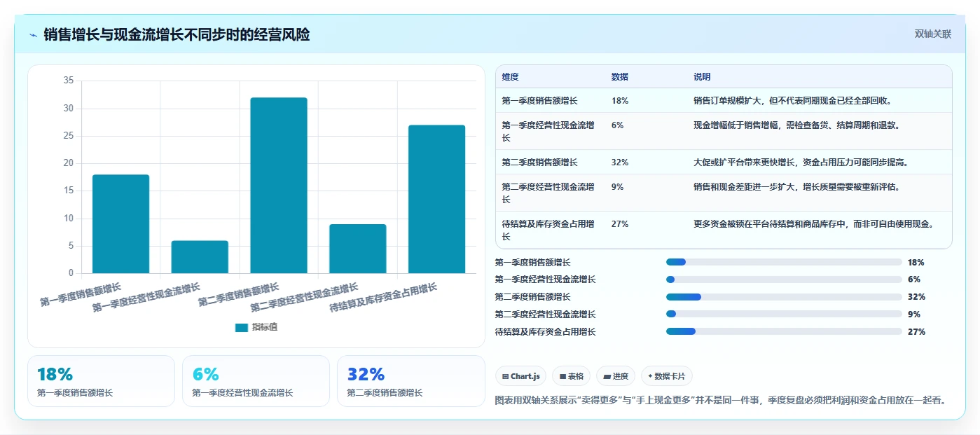Click table cell value 6%
This screenshot has width=980, height=435.
618,125
